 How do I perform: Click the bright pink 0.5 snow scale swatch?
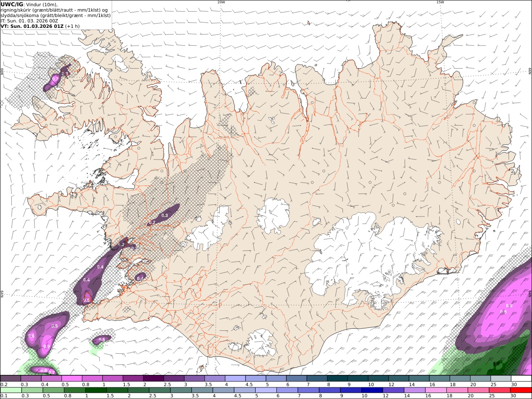click(x=72, y=379)
